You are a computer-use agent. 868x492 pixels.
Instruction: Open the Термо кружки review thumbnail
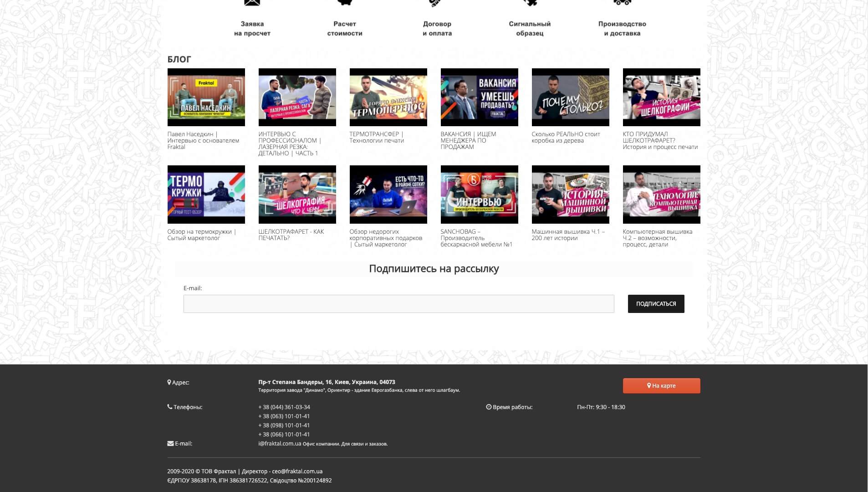(206, 195)
